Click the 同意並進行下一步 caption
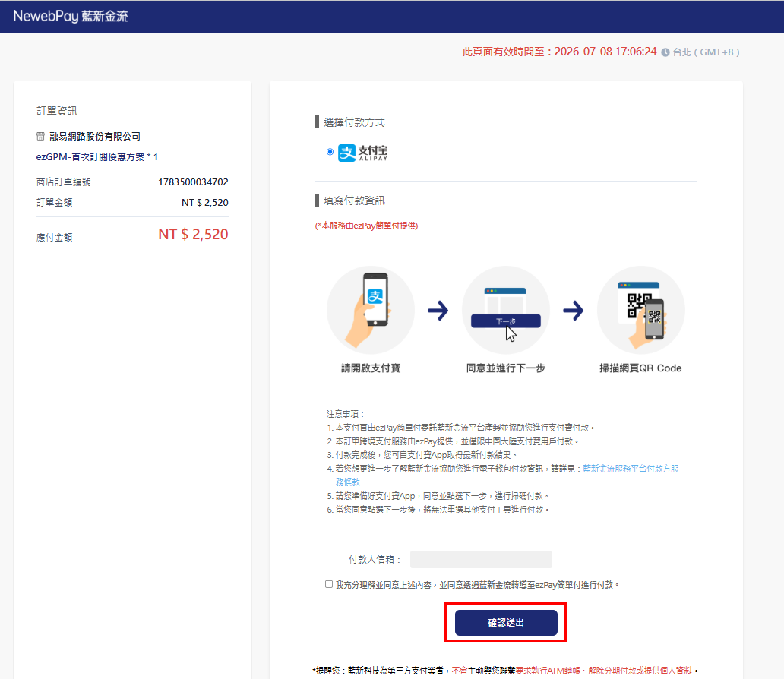 (505, 368)
